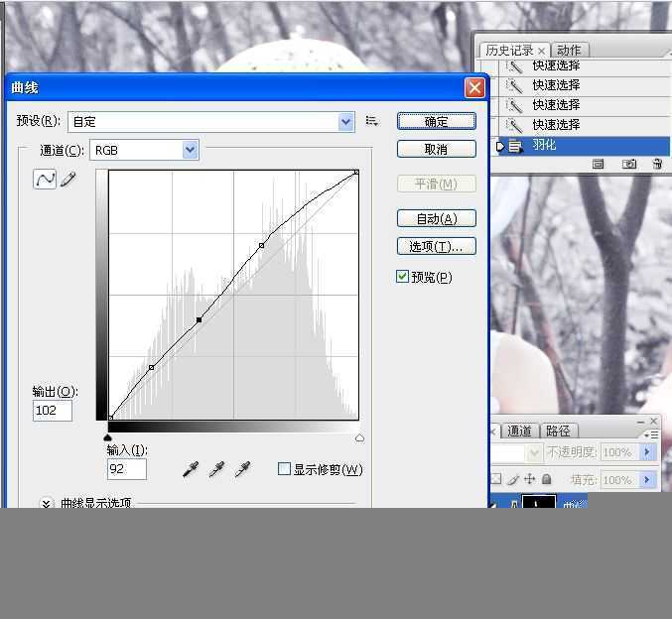
Task: Click the Cancel button
Action: pos(437,149)
